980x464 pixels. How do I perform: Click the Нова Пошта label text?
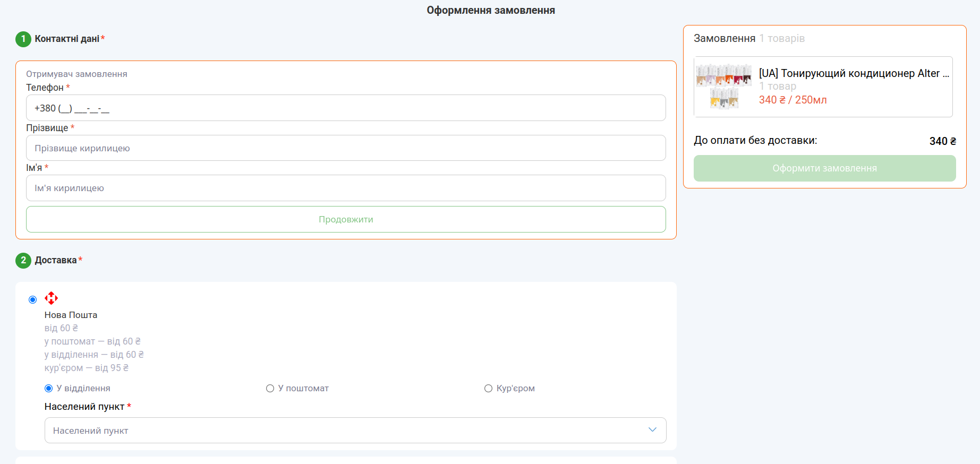click(x=71, y=315)
